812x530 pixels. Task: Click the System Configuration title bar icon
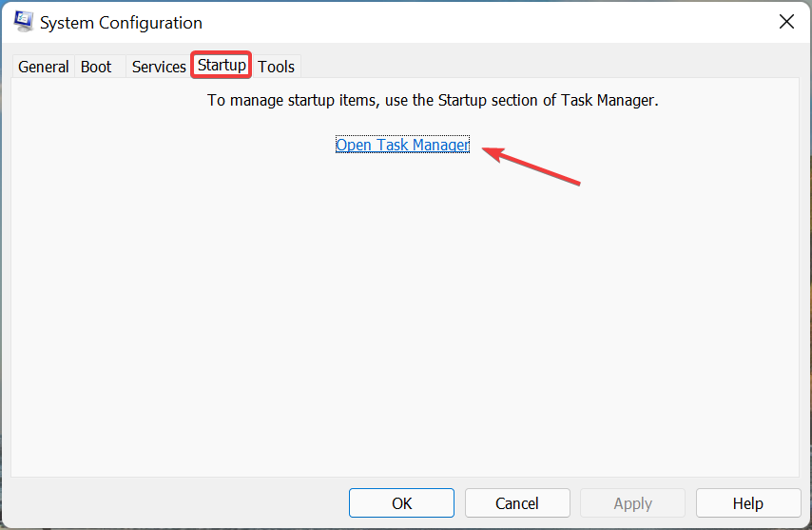coord(25,22)
